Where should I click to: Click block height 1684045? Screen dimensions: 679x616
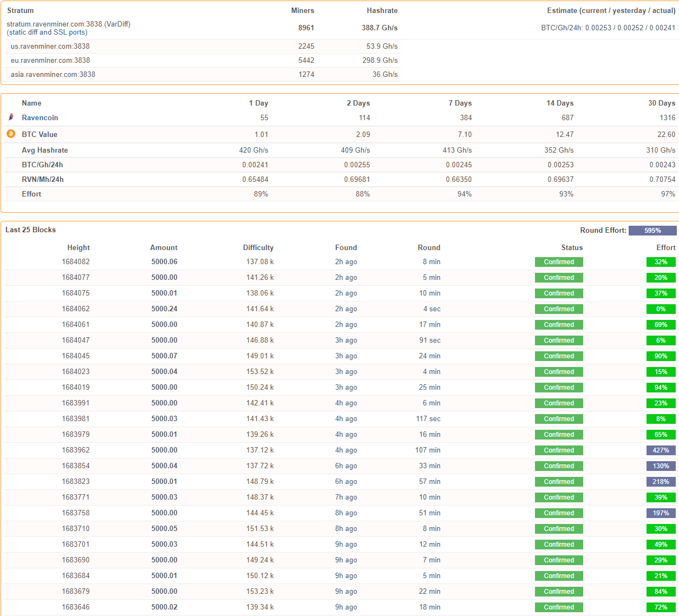click(76, 356)
